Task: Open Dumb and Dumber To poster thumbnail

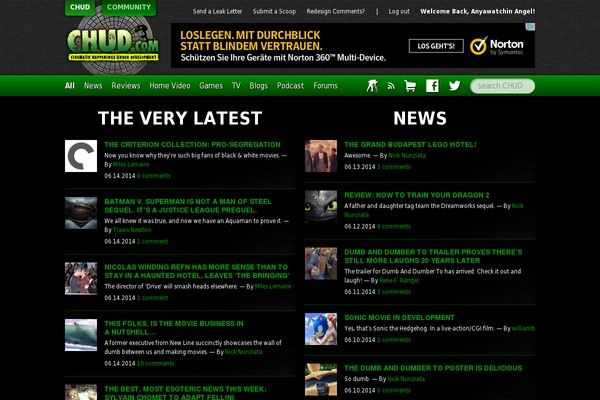Action: point(321,379)
